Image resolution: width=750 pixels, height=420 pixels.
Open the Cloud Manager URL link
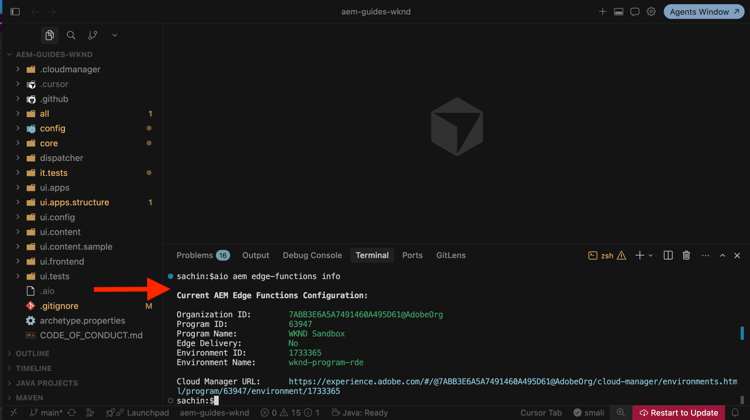click(457, 387)
